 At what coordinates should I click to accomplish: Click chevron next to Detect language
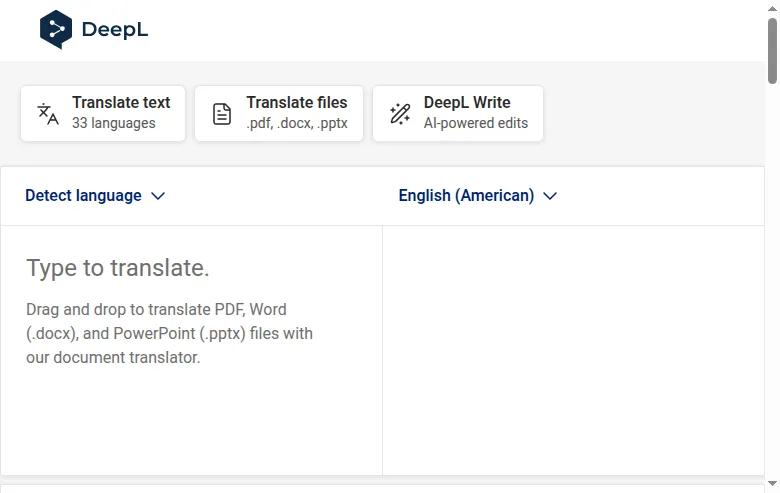click(x=158, y=196)
